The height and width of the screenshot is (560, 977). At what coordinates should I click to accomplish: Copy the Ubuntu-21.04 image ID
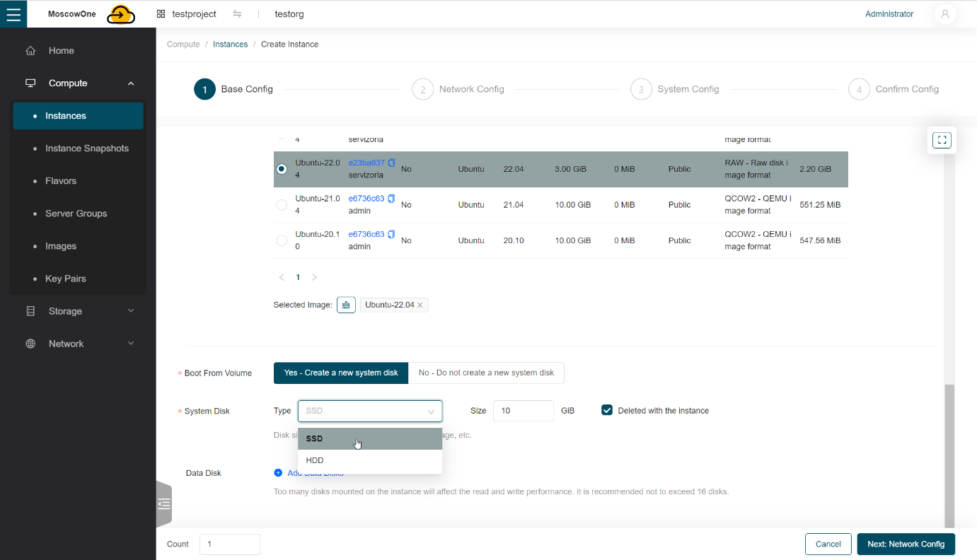point(392,199)
